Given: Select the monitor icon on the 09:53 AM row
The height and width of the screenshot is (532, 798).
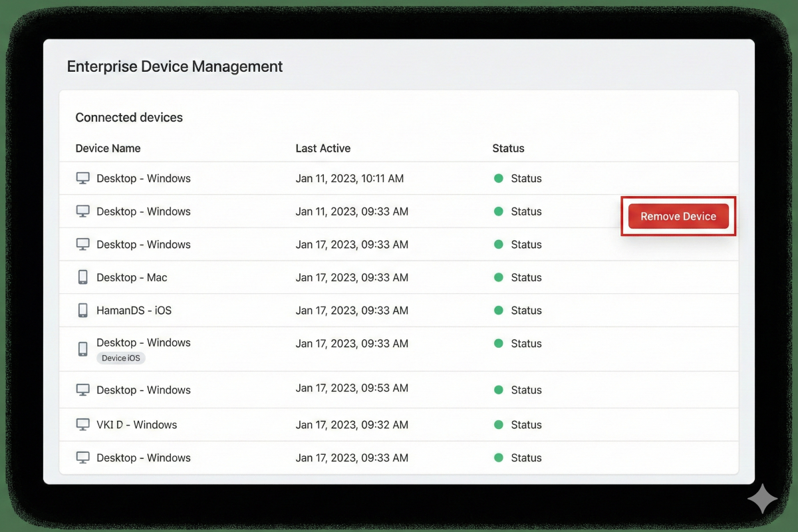Looking at the screenshot, I should 82,390.
